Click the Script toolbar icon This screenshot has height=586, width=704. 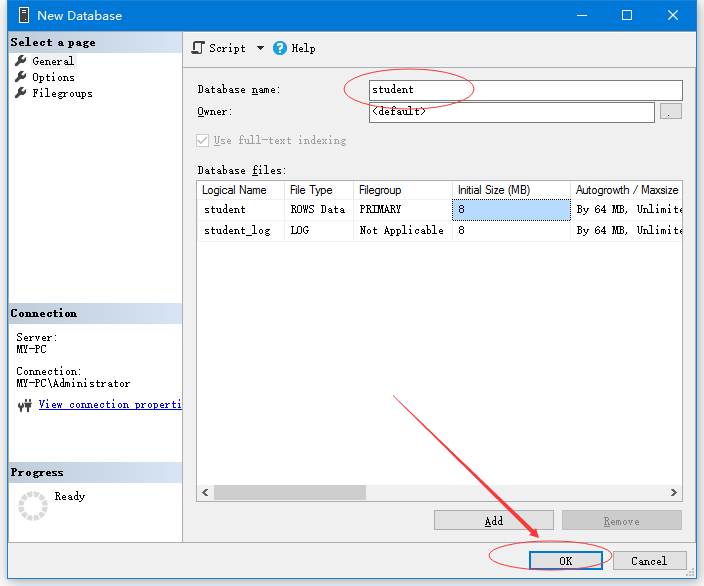pos(198,48)
